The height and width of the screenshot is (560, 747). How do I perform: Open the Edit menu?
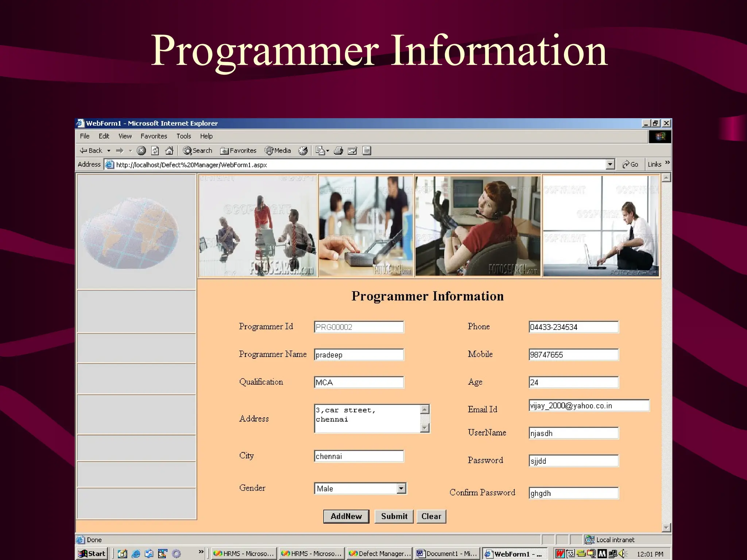point(104,136)
